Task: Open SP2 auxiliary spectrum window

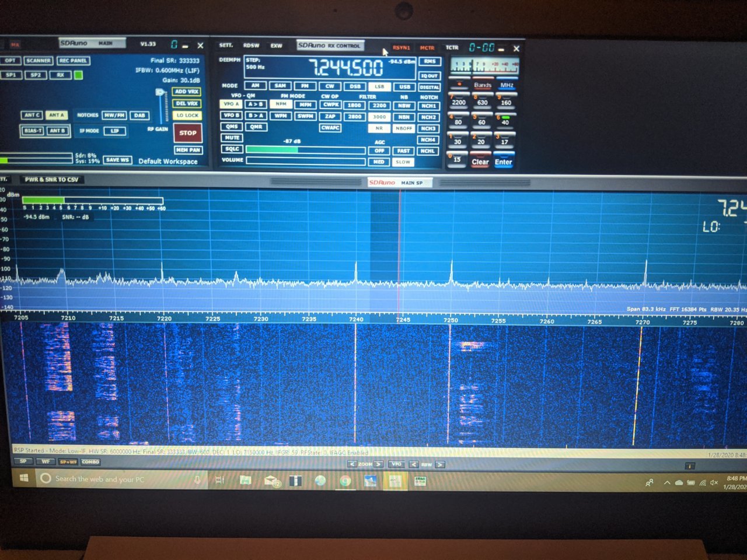Action: tap(36, 75)
